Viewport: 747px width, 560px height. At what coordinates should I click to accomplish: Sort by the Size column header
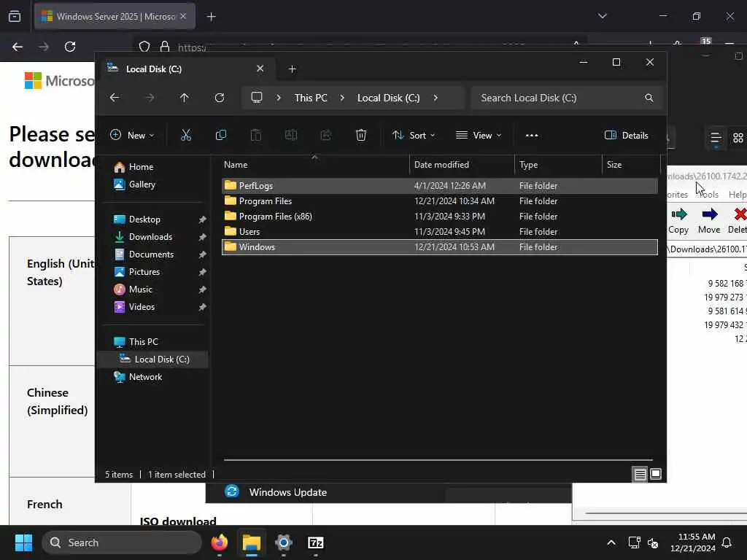pyautogui.click(x=631, y=165)
